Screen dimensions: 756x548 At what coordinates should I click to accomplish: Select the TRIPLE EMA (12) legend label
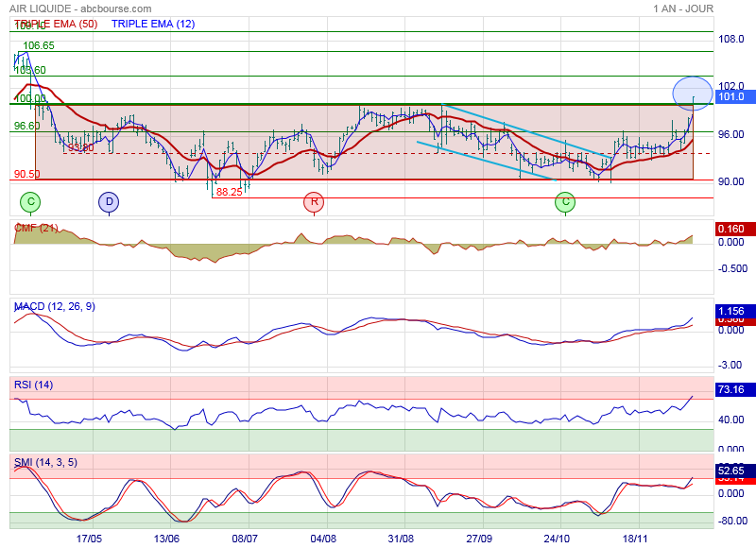[153, 24]
